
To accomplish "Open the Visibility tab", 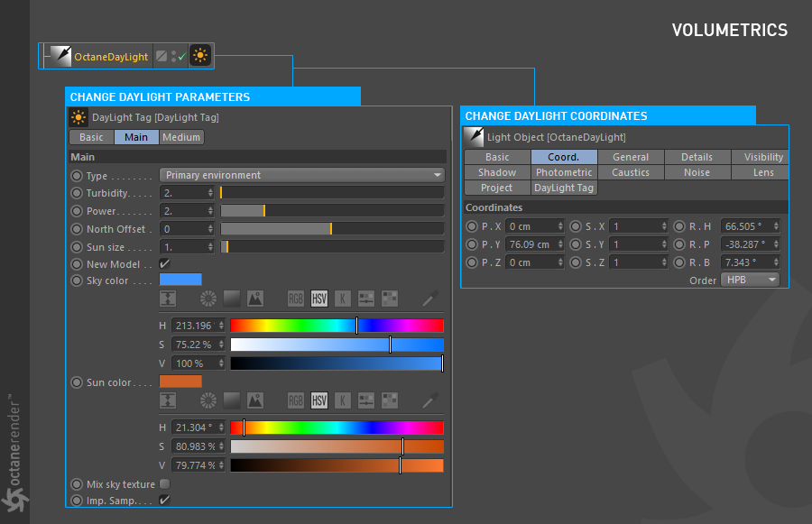I will point(761,157).
